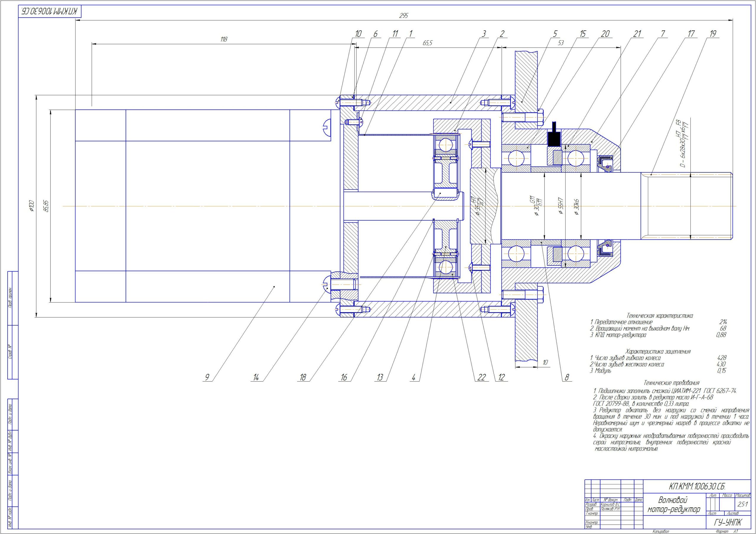This screenshot has height=534, width=756.
Task: Click part balloon number '9' for the motor
Action: (207, 378)
